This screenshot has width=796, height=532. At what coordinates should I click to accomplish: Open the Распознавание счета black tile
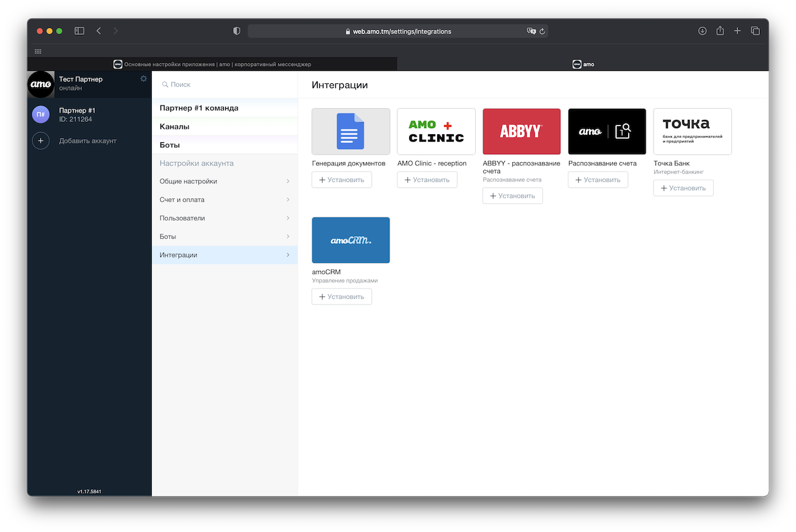[x=607, y=132]
